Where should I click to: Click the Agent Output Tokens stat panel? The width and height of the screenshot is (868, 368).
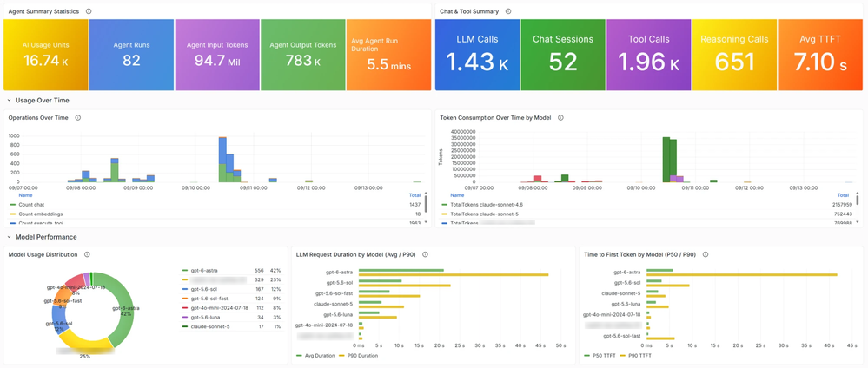point(303,55)
